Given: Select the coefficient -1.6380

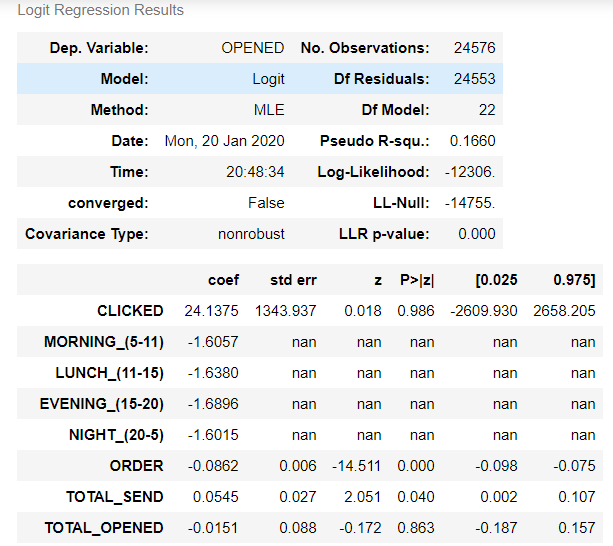Looking at the screenshot, I should 213,373.
